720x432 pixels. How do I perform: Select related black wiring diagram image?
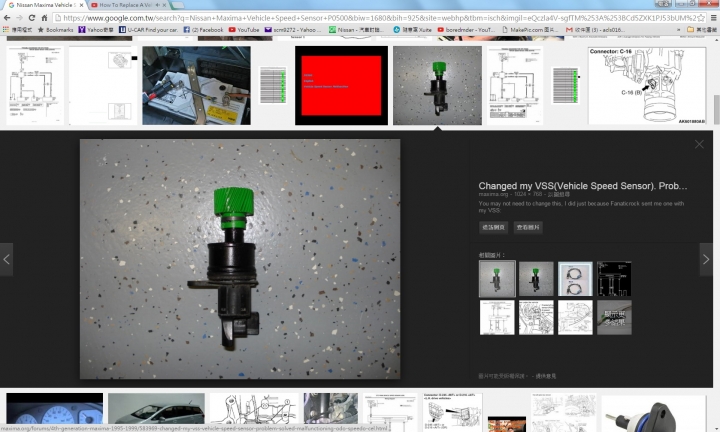[x=614, y=279]
